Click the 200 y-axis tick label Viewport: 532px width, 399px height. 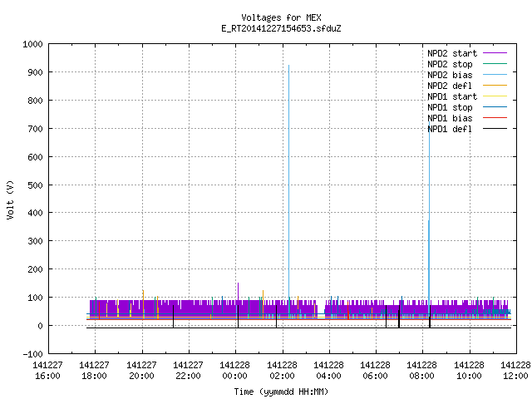pyautogui.click(x=35, y=269)
